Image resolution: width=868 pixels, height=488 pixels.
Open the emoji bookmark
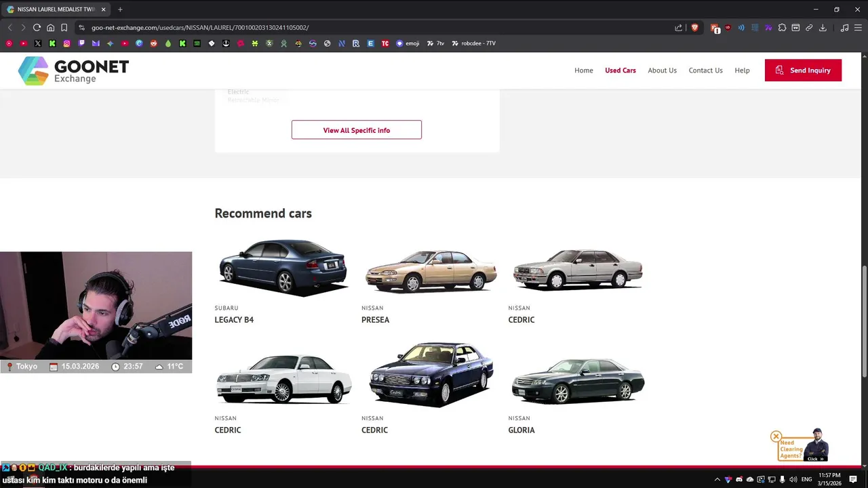pos(408,43)
